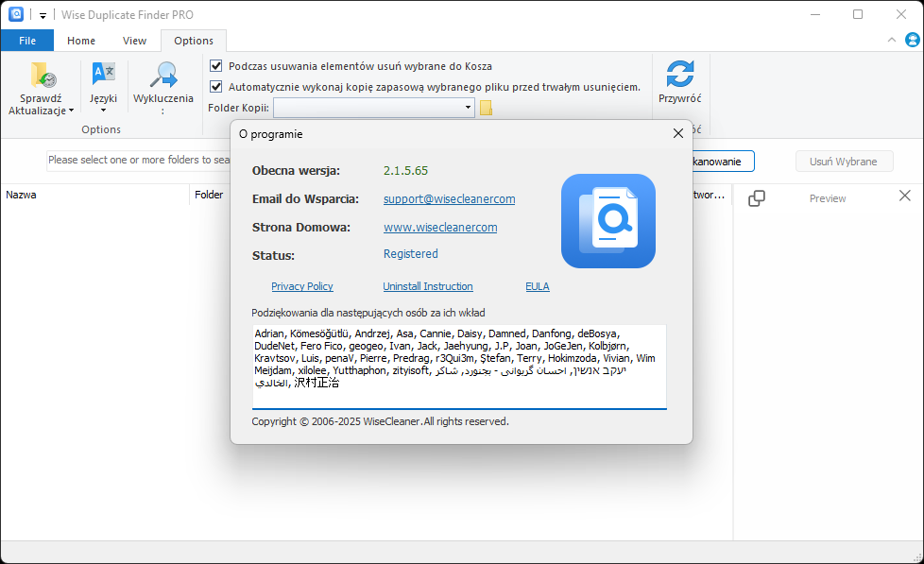Click the Usuń Wybrane button
Screen dimensions: 924x564
click(844, 162)
